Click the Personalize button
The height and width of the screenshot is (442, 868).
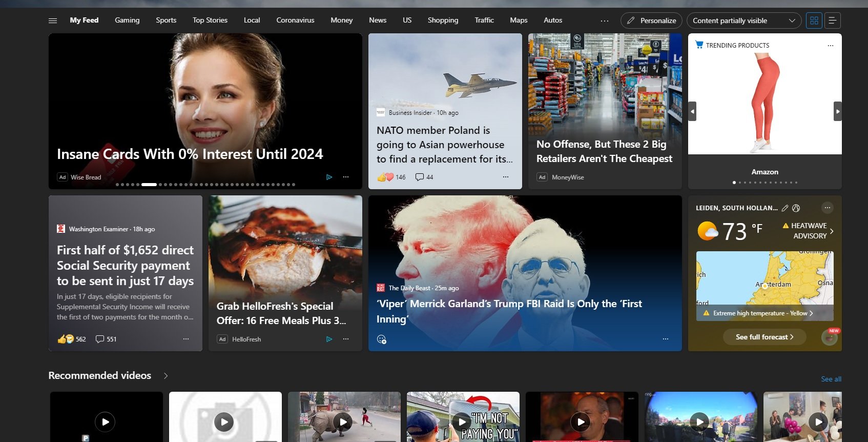click(651, 21)
